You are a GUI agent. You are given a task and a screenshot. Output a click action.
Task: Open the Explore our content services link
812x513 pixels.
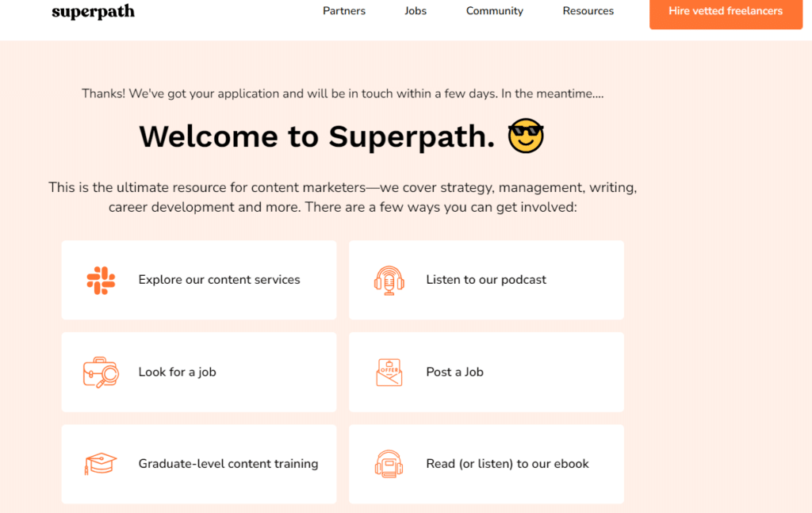[219, 280]
